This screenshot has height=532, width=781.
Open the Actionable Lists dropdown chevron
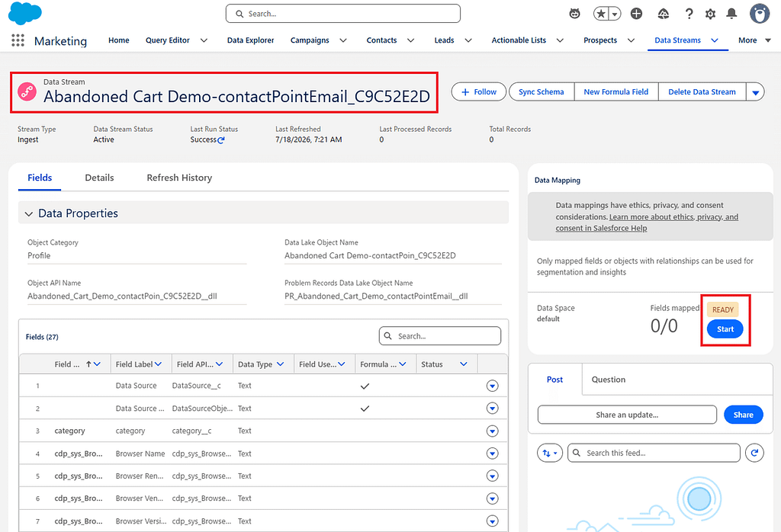tap(560, 40)
